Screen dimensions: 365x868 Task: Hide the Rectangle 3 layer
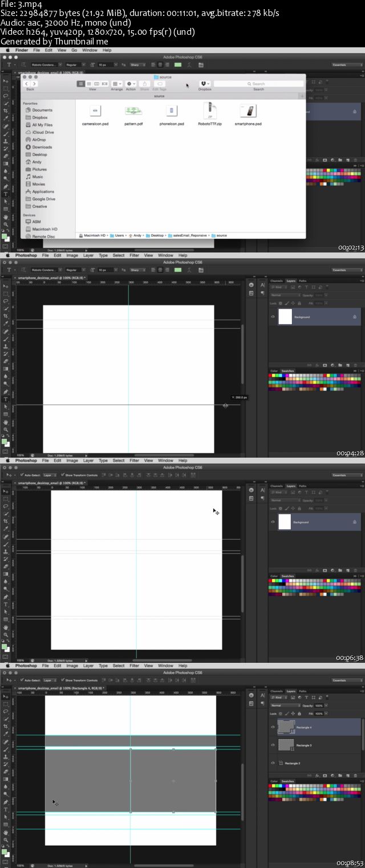(273, 745)
